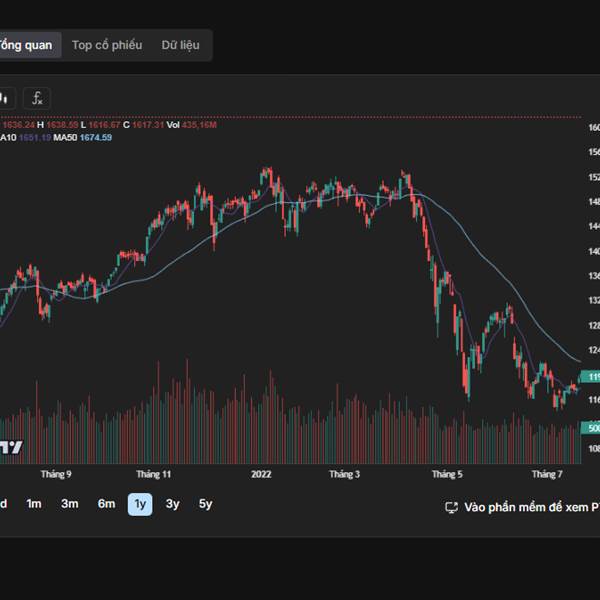Click the monitor icon beside software link
600x600 pixels.
pyautogui.click(x=451, y=507)
